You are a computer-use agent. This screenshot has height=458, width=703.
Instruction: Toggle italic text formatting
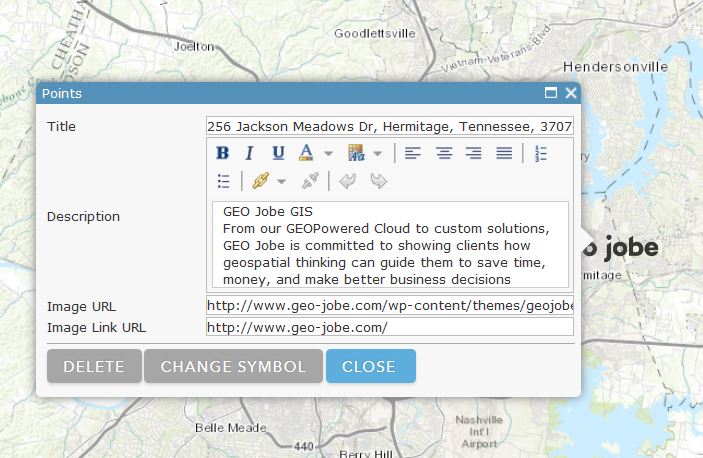click(x=250, y=153)
